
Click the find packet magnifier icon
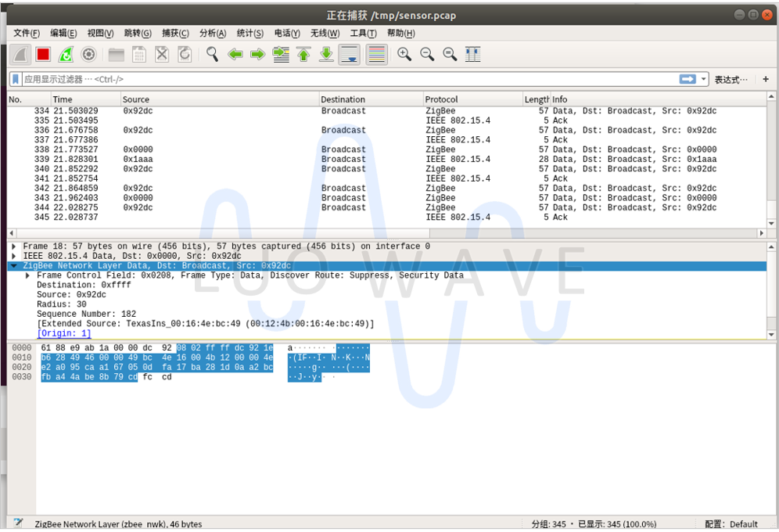(x=212, y=54)
